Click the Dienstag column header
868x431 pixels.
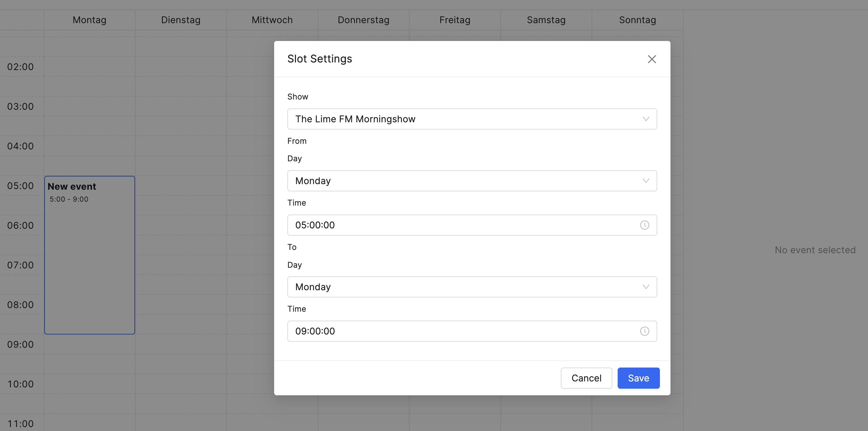181,20
